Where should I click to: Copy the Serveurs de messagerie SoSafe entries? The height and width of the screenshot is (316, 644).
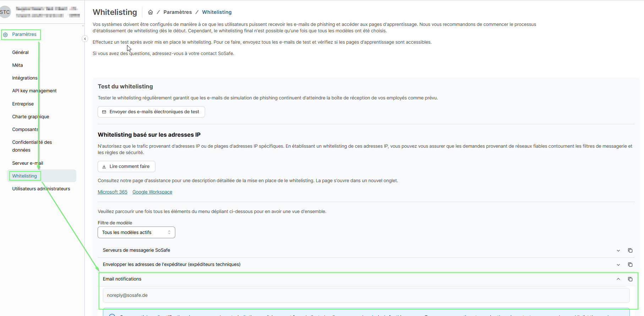pos(630,250)
